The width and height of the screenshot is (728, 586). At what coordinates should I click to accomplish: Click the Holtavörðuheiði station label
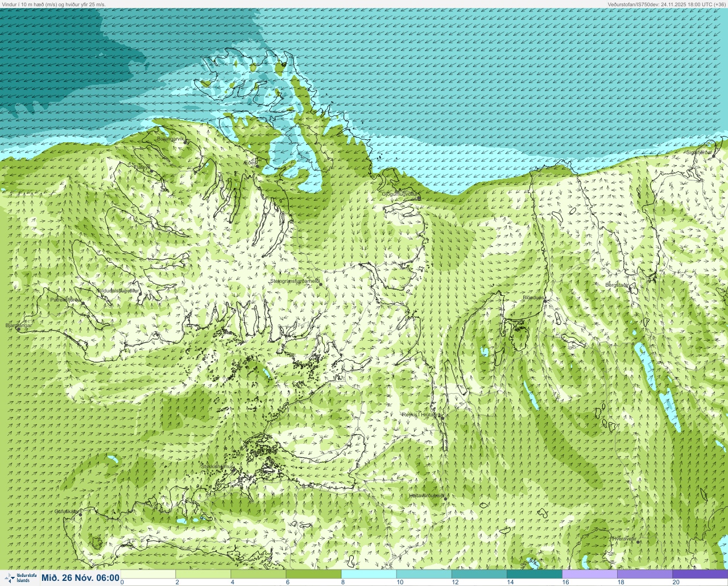click(427, 496)
